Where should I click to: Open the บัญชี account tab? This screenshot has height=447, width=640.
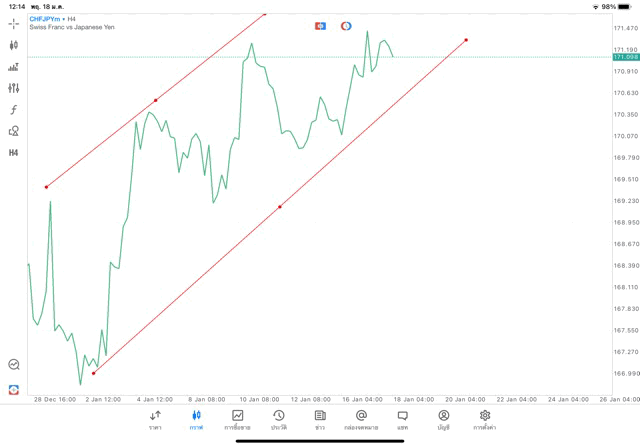coord(443,420)
